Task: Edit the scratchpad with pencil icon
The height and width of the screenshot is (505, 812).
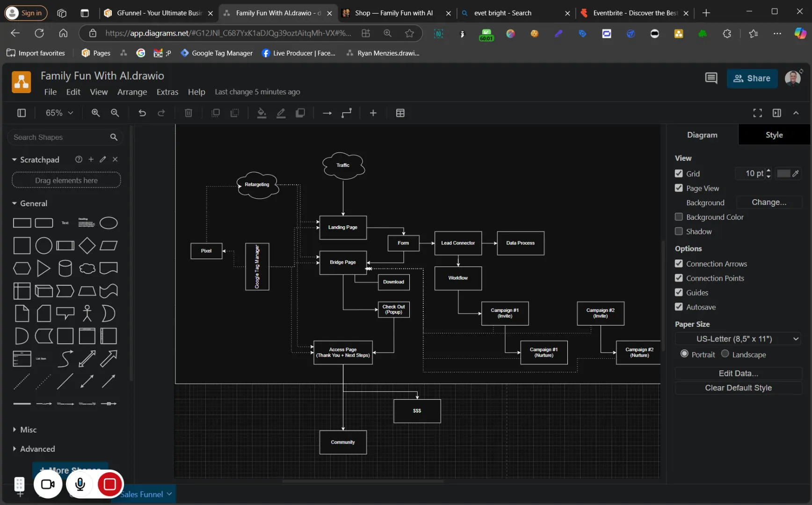Action: [103, 159]
